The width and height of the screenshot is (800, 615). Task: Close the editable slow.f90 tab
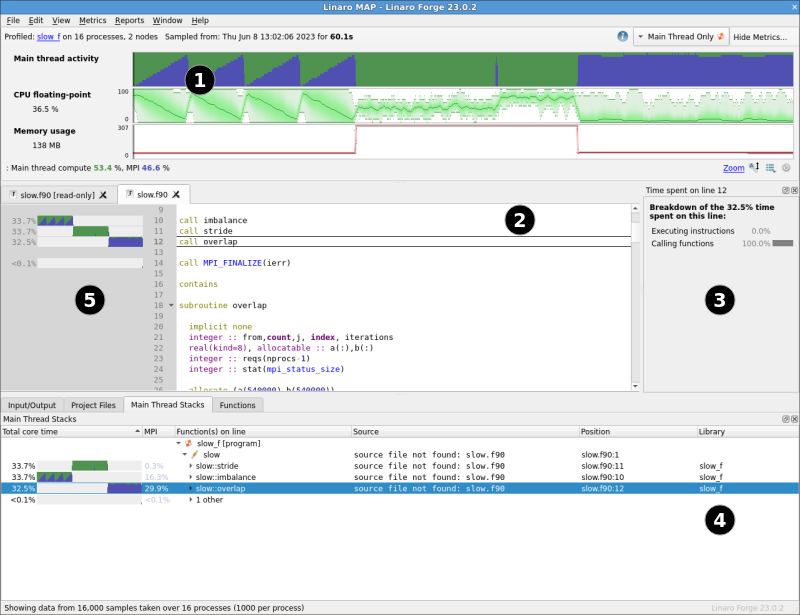pyautogui.click(x=176, y=194)
